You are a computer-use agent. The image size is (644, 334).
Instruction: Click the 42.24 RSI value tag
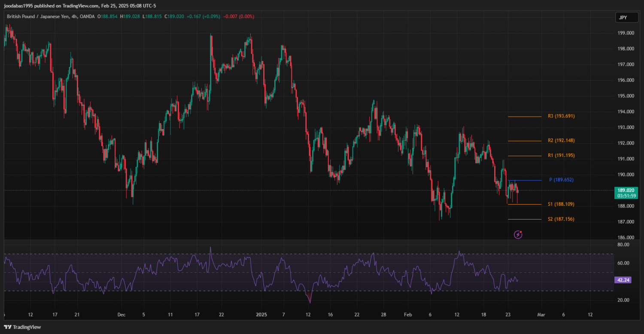click(623, 280)
